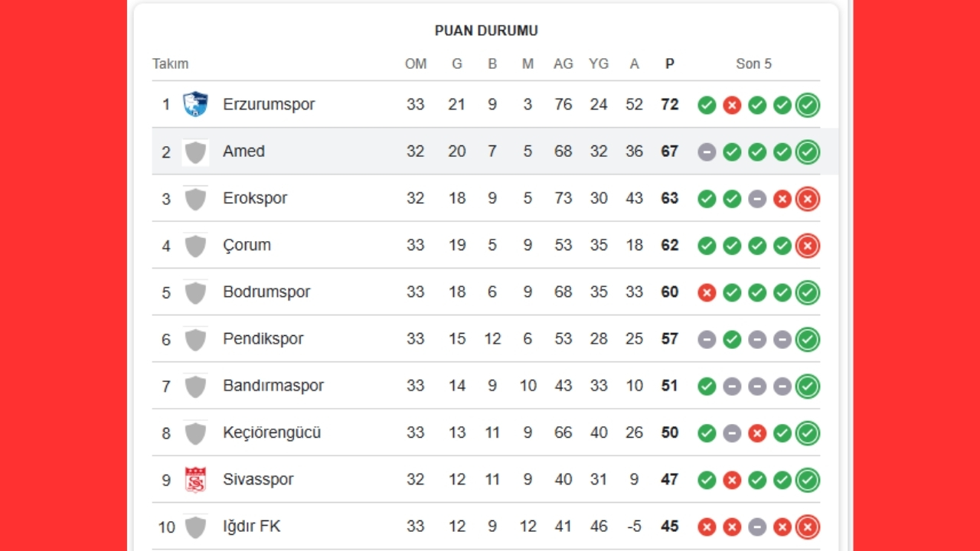Click the Sivasspor team crest

tap(195, 480)
